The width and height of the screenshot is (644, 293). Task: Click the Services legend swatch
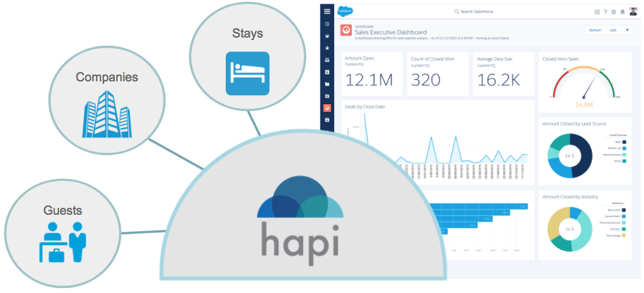click(x=625, y=229)
